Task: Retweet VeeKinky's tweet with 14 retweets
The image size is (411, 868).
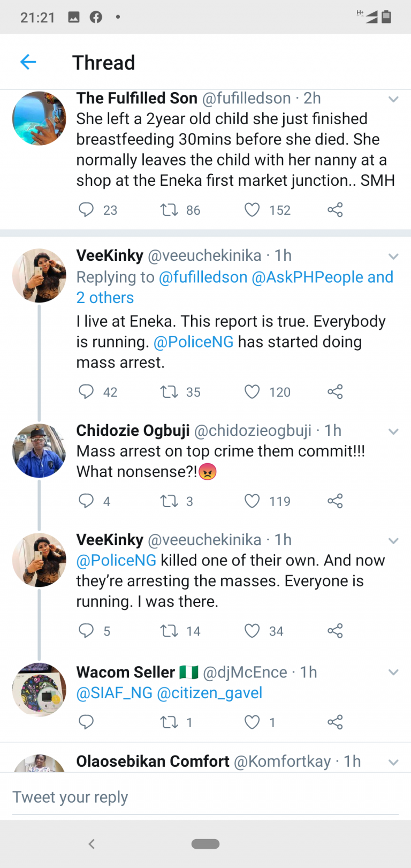Action: [169, 631]
